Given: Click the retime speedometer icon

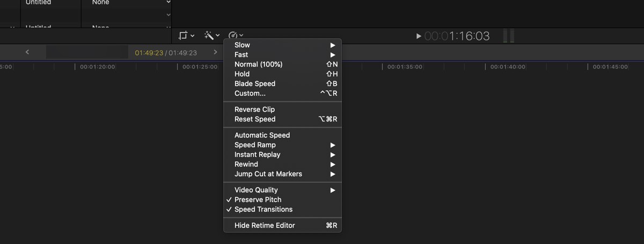Looking at the screenshot, I should pyautogui.click(x=236, y=35).
